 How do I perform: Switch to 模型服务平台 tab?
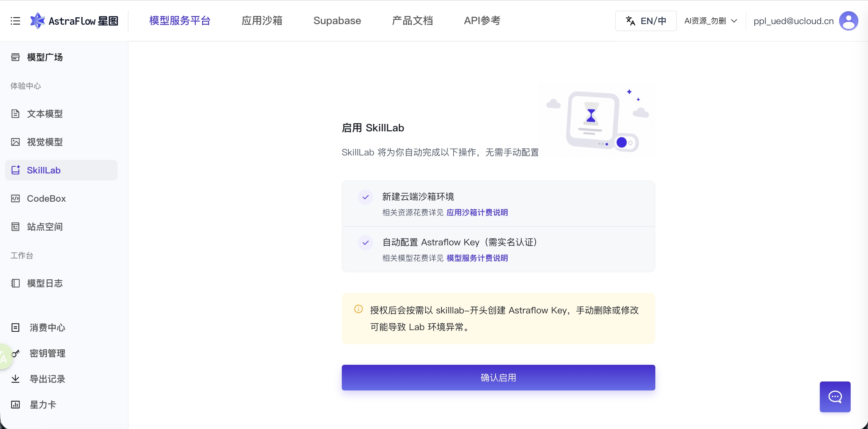pos(180,21)
